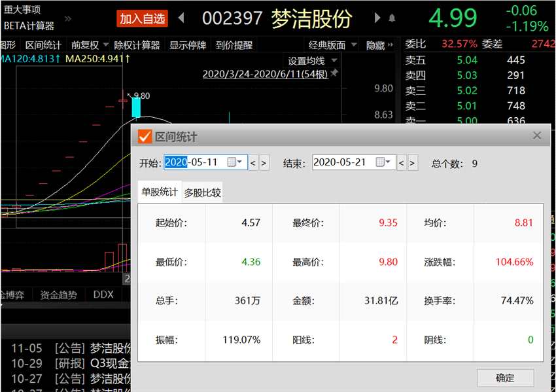
Task: Select the DDX indicator tab
Action: [103, 294]
